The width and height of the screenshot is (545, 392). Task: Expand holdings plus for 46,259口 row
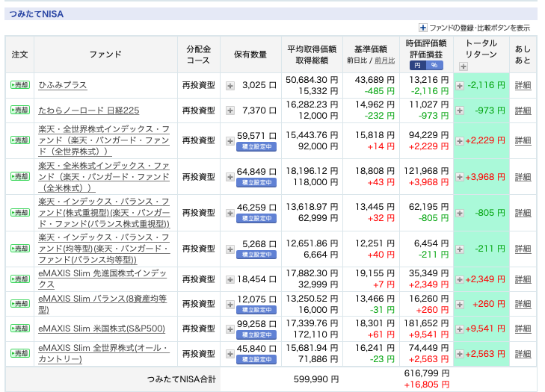(230, 214)
